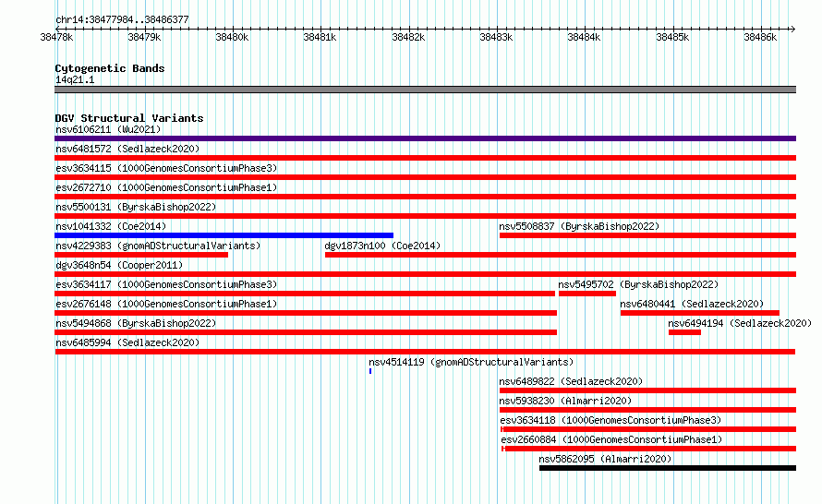Open esv2672710 (1000GenomesConsortiumPhase1) variant
The width and height of the screenshot is (822, 504).
point(166,187)
